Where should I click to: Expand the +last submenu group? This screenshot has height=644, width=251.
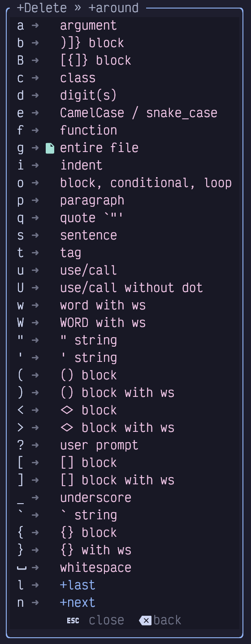pyautogui.click(x=78, y=585)
